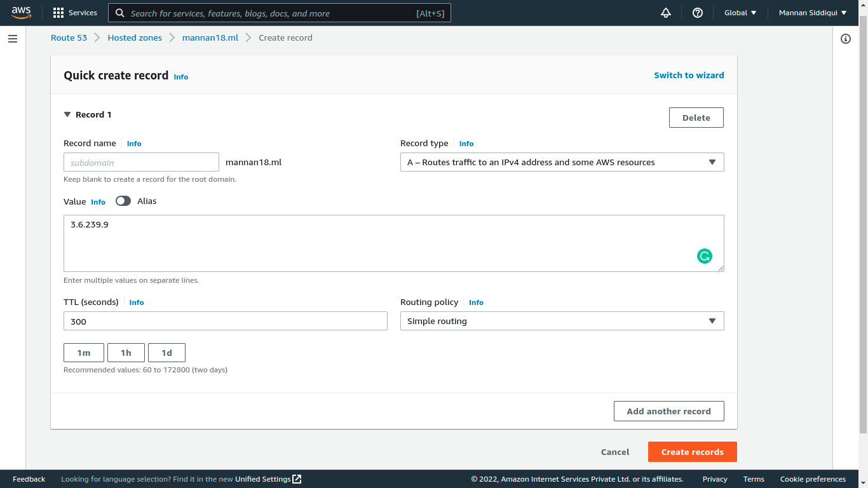Image resolution: width=868 pixels, height=488 pixels.
Task: Delete Record 1 using the Delete button
Action: [696, 117]
